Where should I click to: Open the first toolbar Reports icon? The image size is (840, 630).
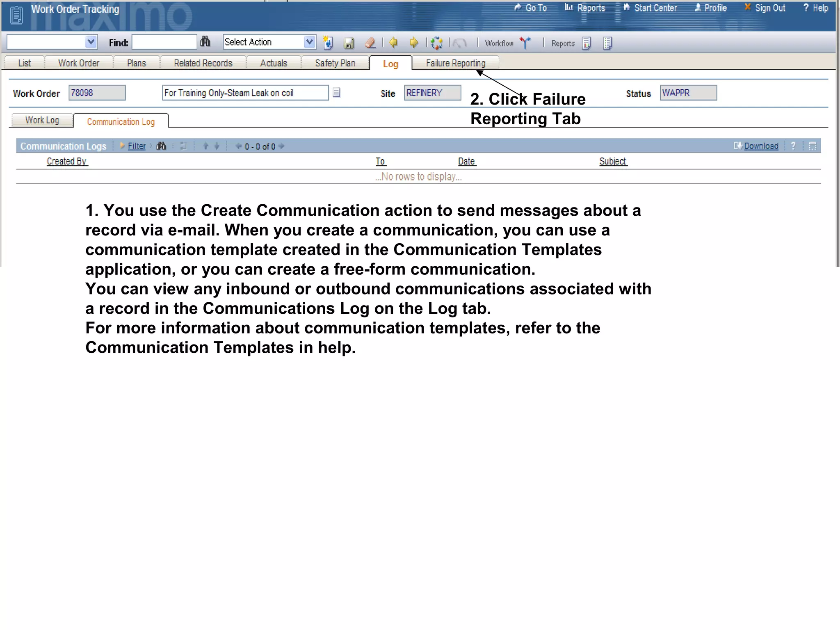pos(587,43)
